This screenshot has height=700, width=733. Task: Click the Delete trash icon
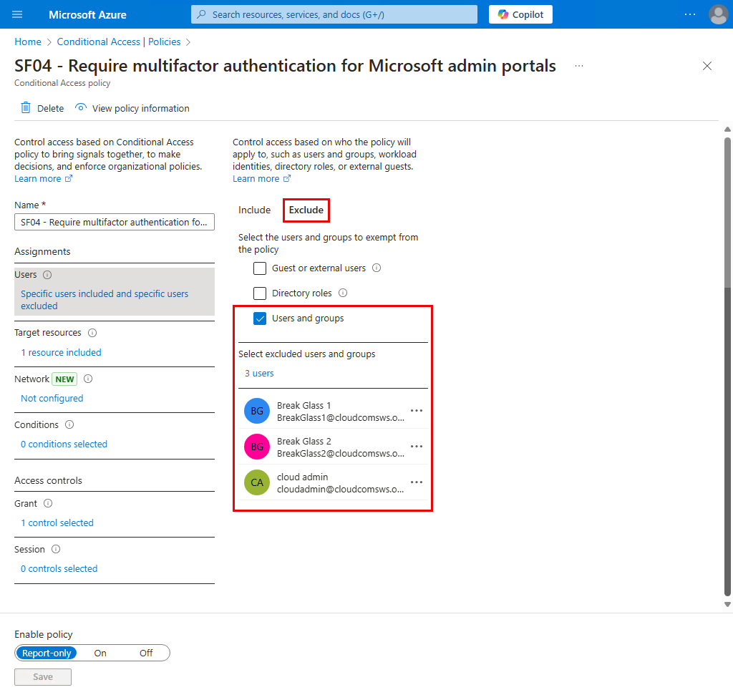26,108
